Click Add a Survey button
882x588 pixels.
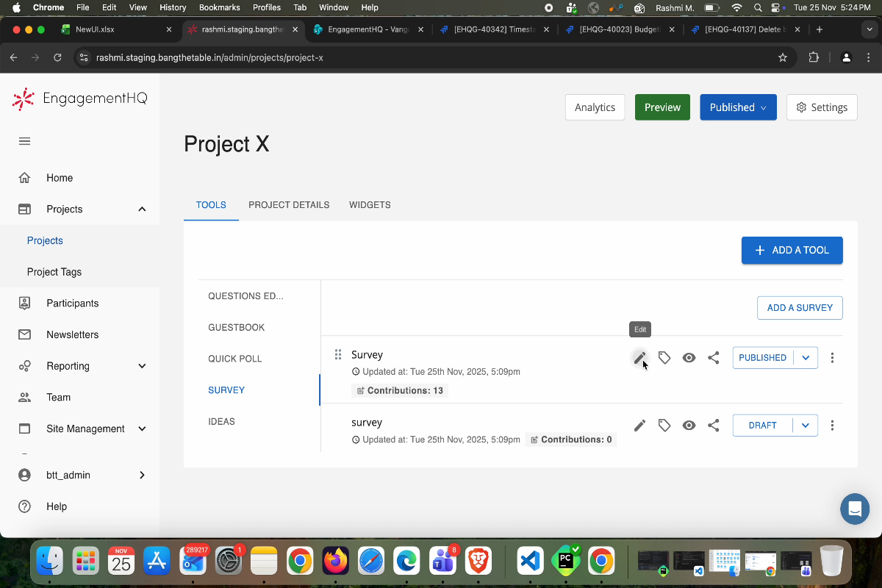[800, 308]
